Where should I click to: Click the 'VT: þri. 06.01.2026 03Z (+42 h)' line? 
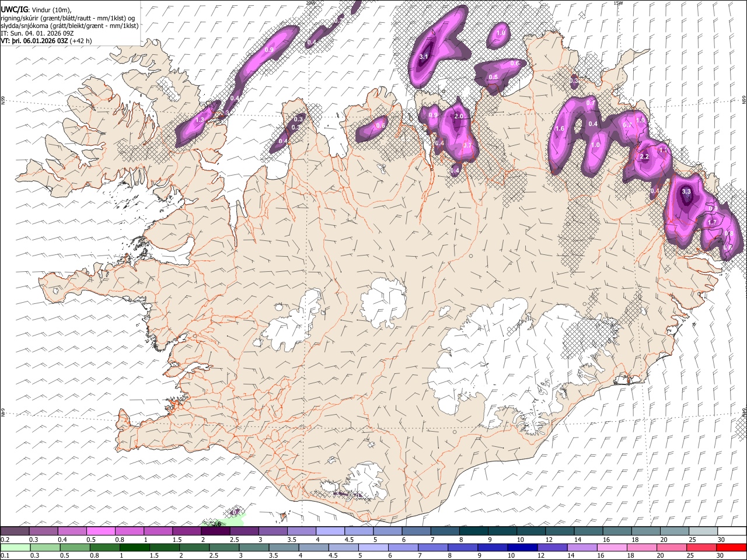pyautogui.click(x=47, y=41)
